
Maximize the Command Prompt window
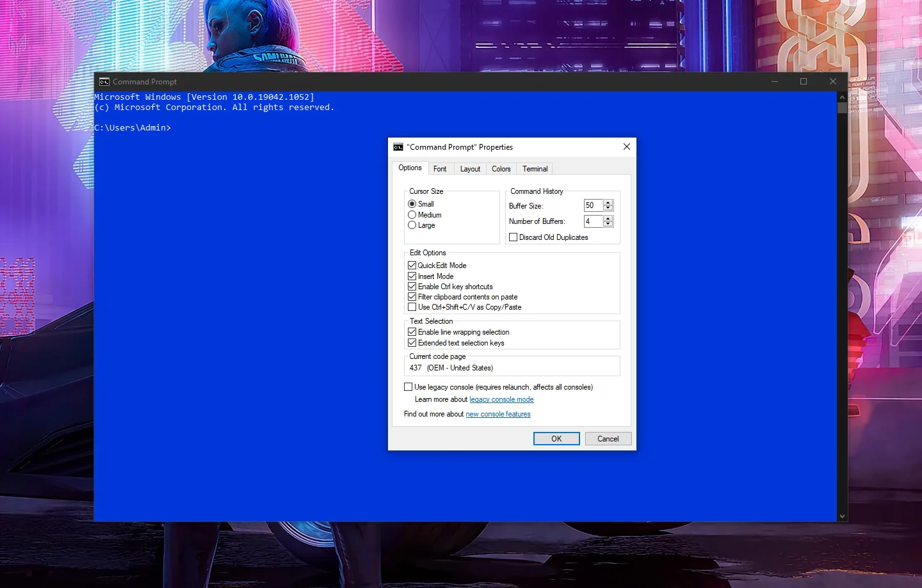pos(804,81)
